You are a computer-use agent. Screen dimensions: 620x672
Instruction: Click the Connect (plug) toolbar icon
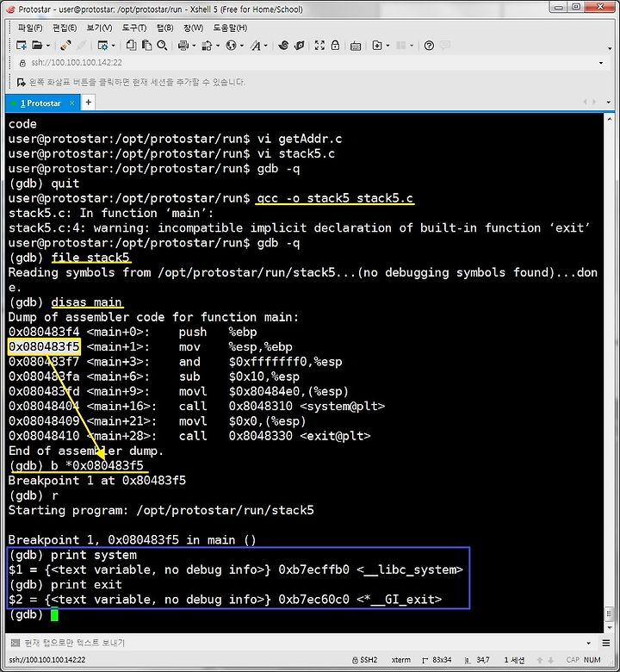pos(65,45)
